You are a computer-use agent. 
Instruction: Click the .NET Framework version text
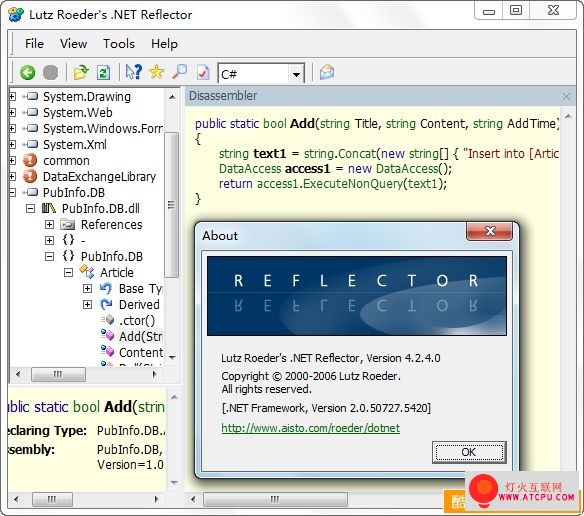[x=326, y=408]
